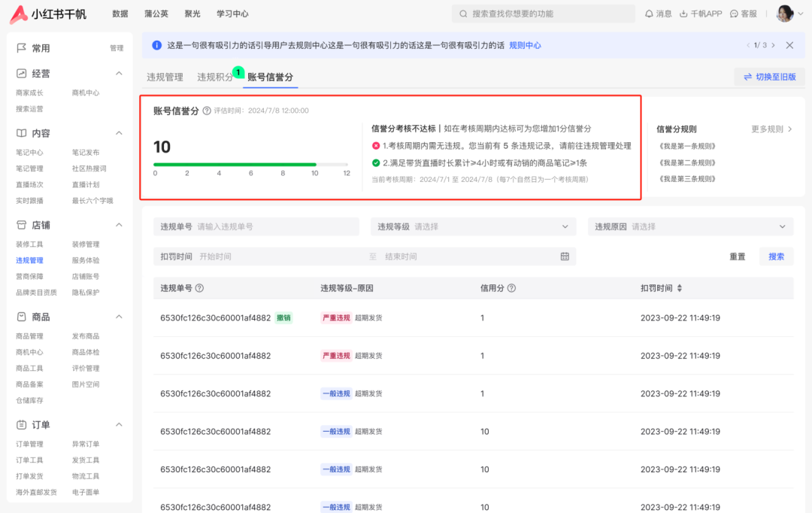Open the calendar icon beside 结束时间
The image size is (812, 513).
point(566,256)
